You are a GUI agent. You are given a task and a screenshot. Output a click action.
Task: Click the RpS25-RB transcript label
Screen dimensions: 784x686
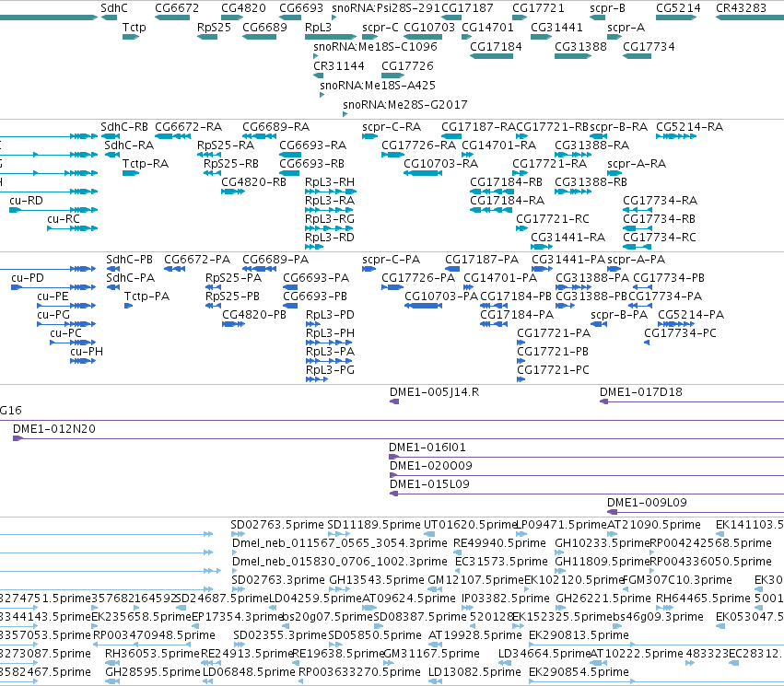point(231,164)
